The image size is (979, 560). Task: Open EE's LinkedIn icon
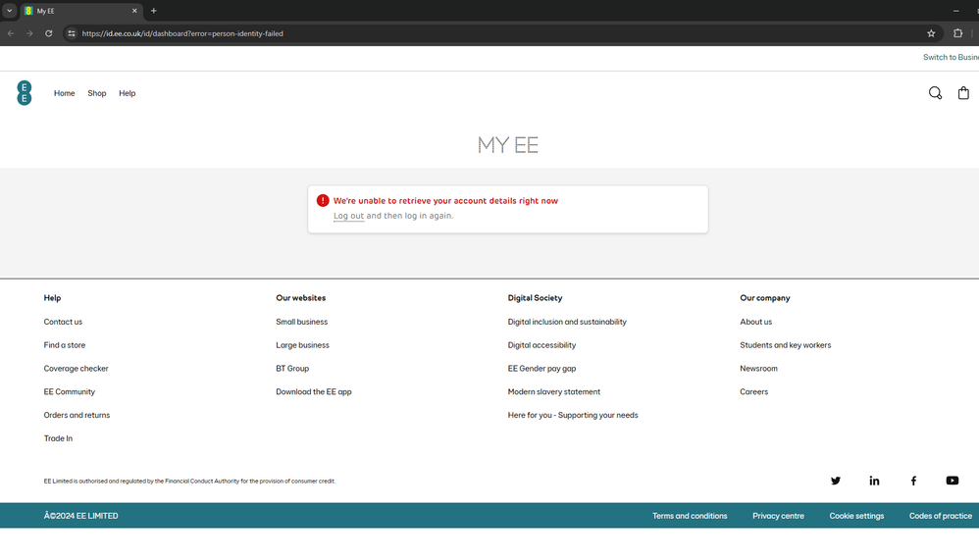pyautogui.click(x=874, y=481)
